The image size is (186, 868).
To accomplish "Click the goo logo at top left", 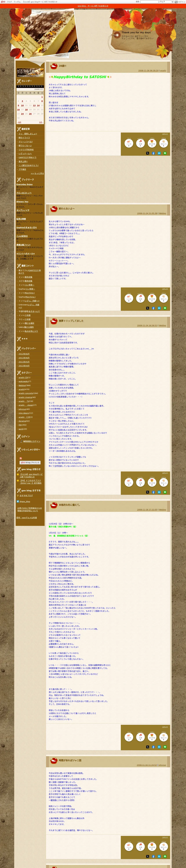I will [x=3, y=2].
